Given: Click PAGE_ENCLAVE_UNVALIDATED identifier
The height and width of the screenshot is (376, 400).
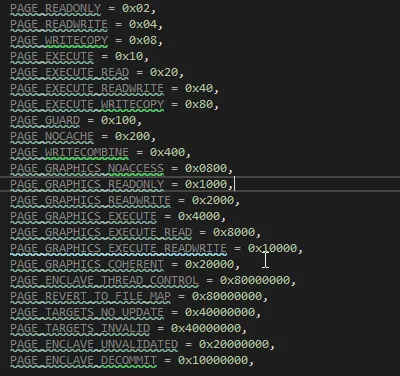Looking at the screenshot, I should tap(94, 344).
